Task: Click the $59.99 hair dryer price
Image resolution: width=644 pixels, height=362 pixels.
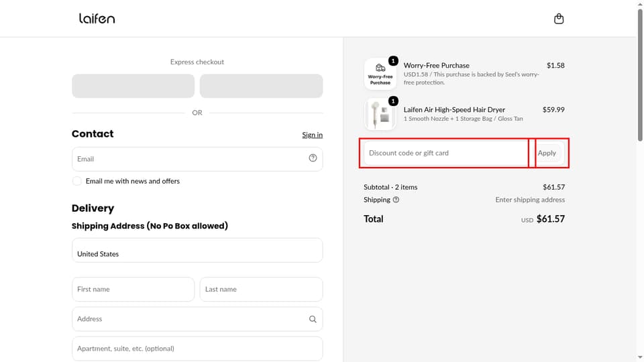Action: pyautogui.click(x=553, y=109)
